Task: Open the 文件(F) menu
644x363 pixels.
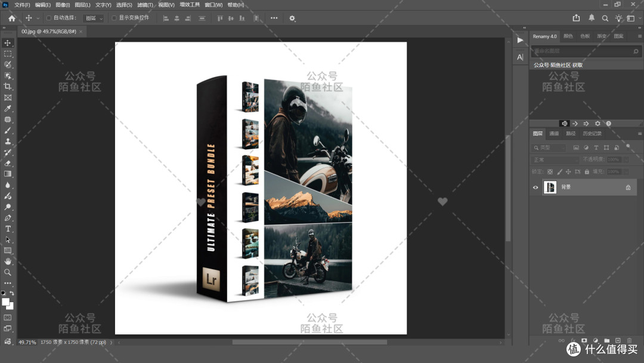Action: tap(22, 5)
